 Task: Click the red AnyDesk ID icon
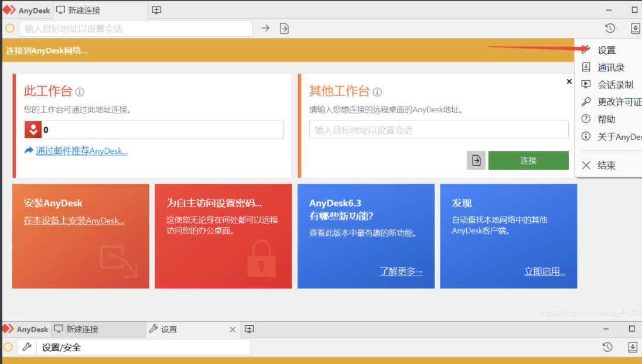point(33,130)
